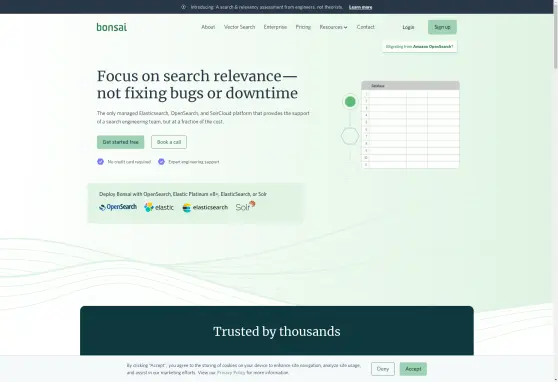Click the OpenSearch logo
Viewport: 558px width, 382px height.
[118, 207]
